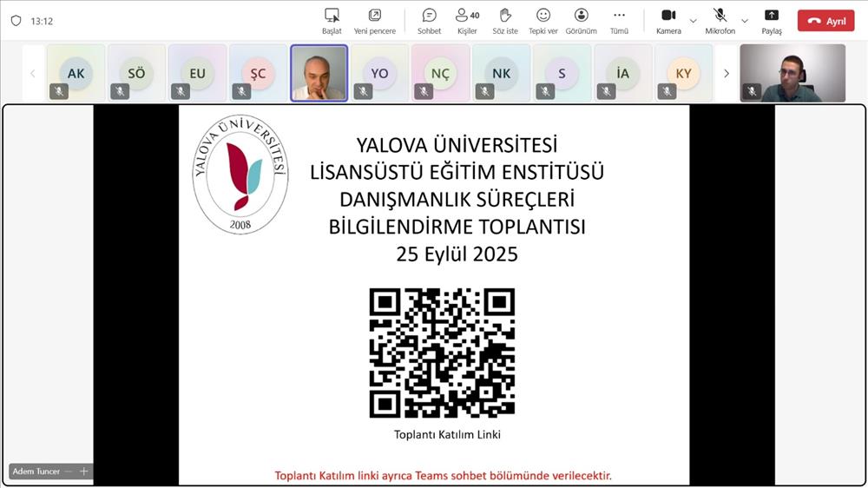Image resolution: width=868 pixels, height=488 pixels.
Task: Zoom in shared content with plus
Action: (x=84, y=472)
